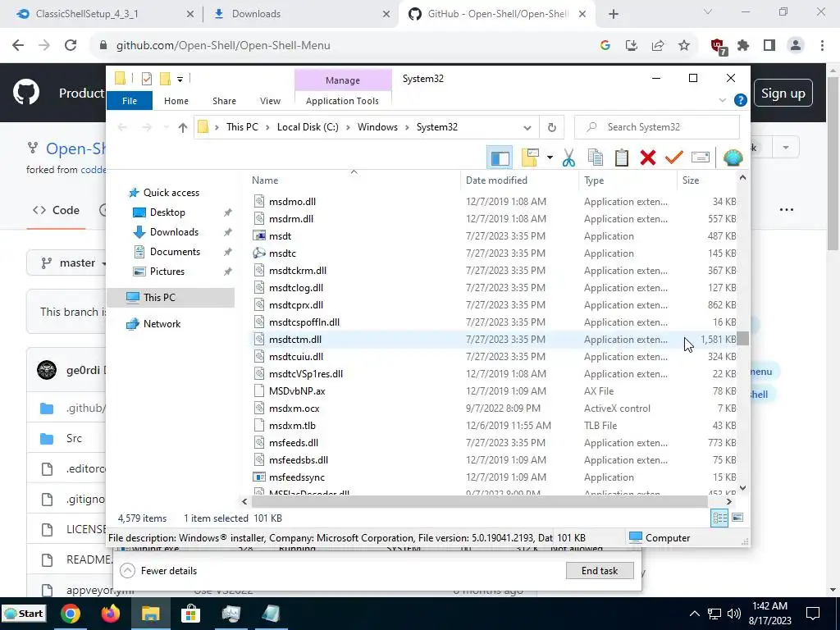
Task: Select the Application Tools tab
Action: (342, 101)
